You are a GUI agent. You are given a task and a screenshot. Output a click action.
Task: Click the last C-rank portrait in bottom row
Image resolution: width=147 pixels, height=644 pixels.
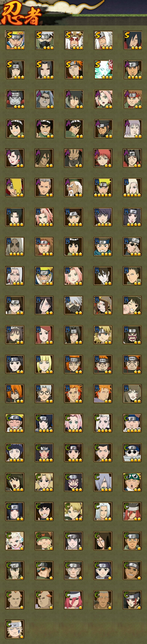[x=15, y=629]
